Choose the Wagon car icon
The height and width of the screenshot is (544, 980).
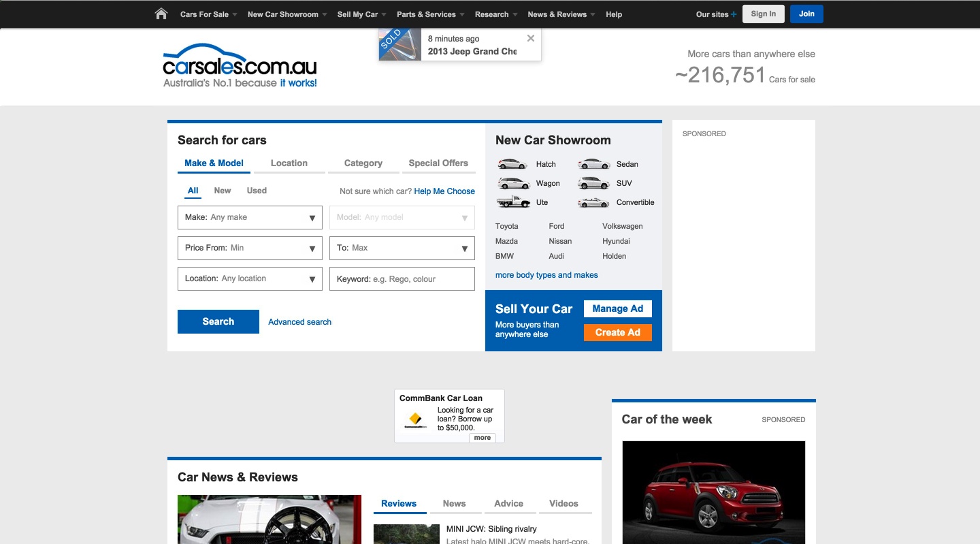pyautogui.click(x=513, y=183)
